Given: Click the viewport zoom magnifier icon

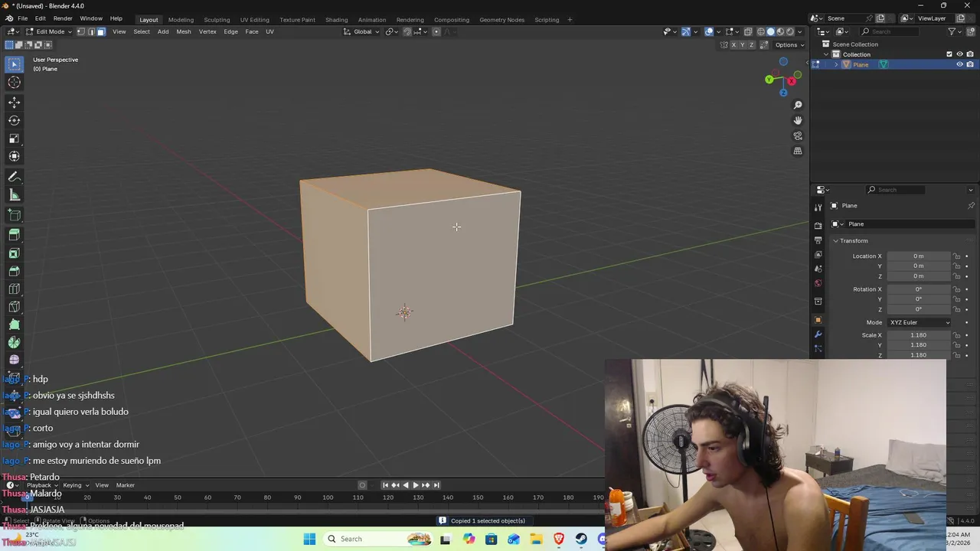Looking at the screenshot, I should [798, 105].
